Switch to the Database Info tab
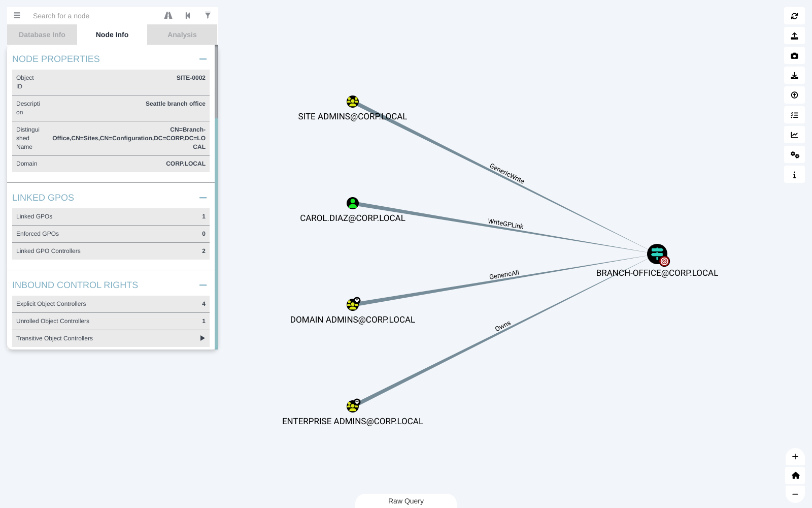Viewport: 812px width, 508px height. (42, 35)
